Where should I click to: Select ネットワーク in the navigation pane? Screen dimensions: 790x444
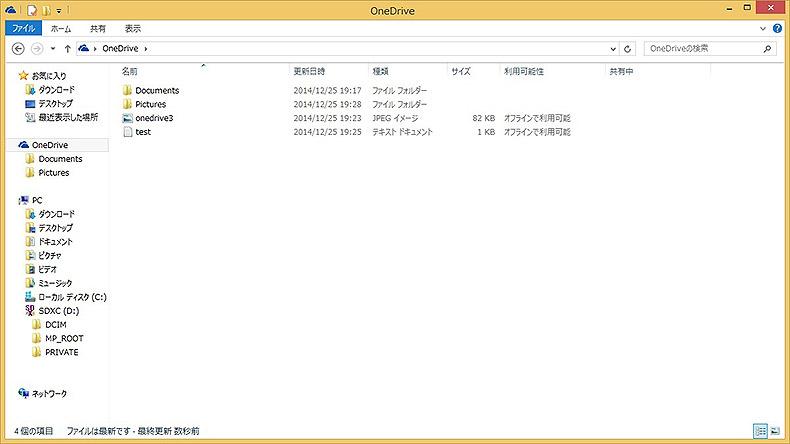(49, 394)
